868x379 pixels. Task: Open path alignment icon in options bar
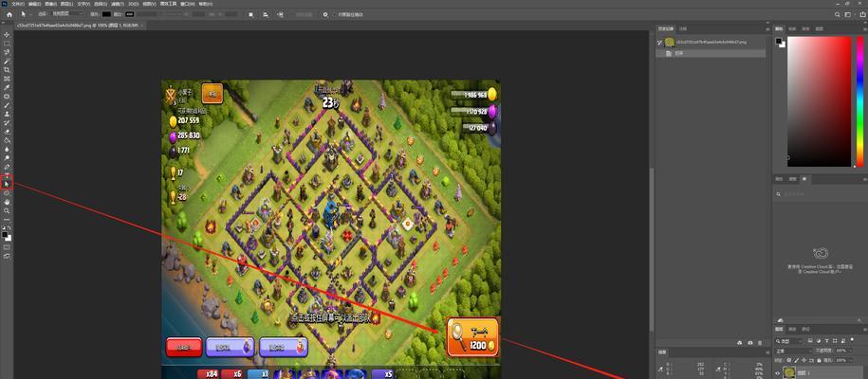(x=266, y=14)
